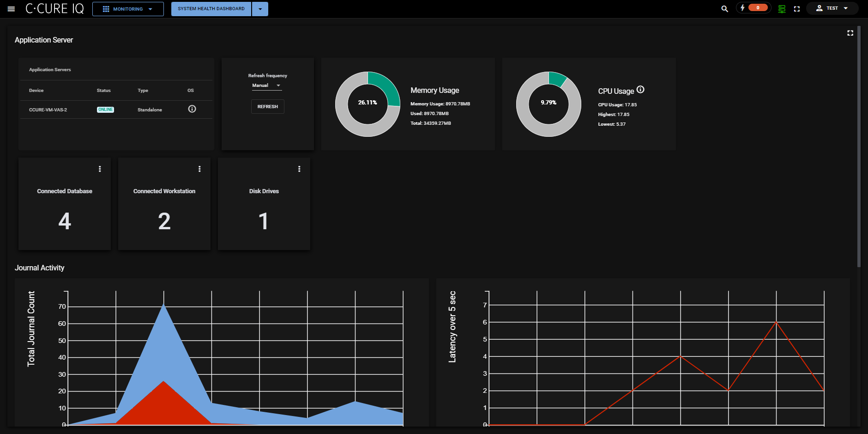Open Disk Drives card options menu
This screenshot has width=868, height=434.
click(299, 169)
